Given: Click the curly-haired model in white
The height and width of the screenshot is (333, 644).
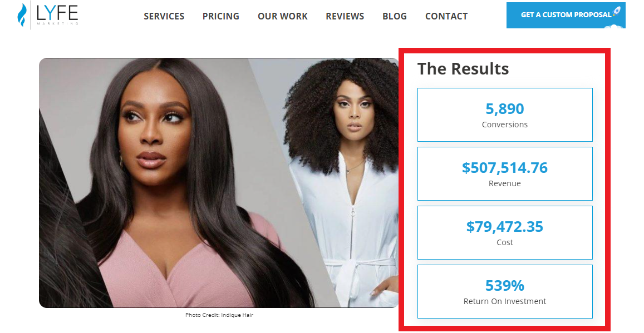Looking at the screenshot, I should point(345,181).
